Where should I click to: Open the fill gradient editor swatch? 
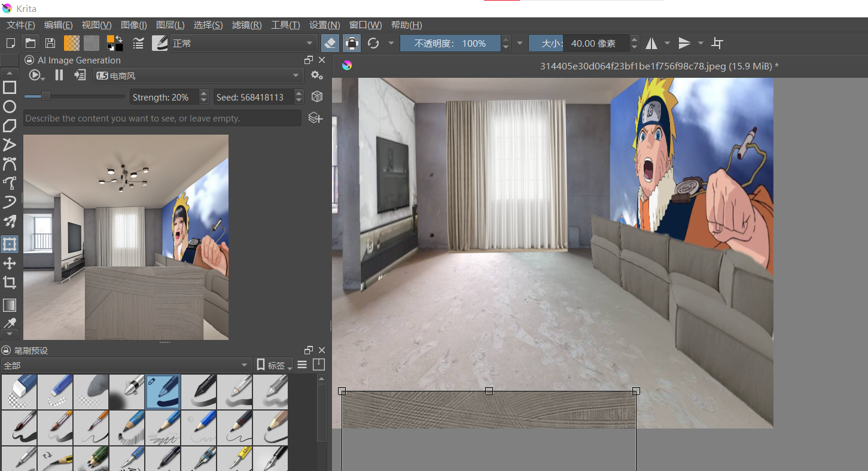tap(72, 43)
